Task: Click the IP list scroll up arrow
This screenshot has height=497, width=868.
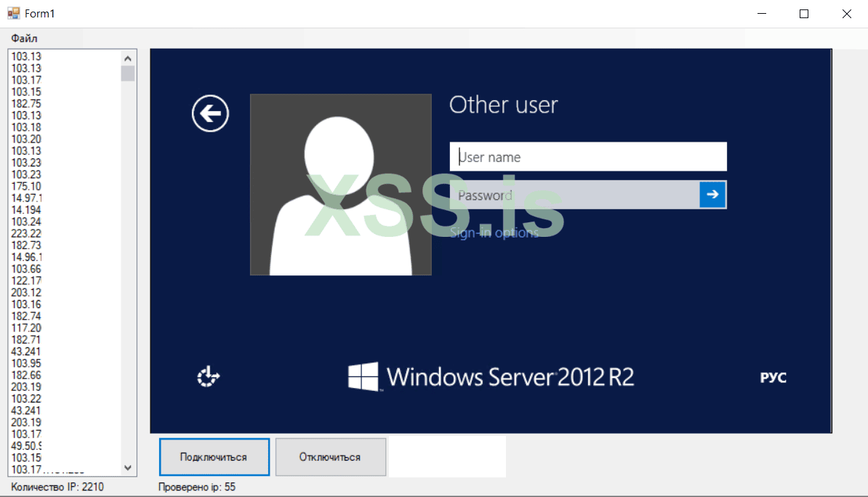Action: (x=128, y=58)
